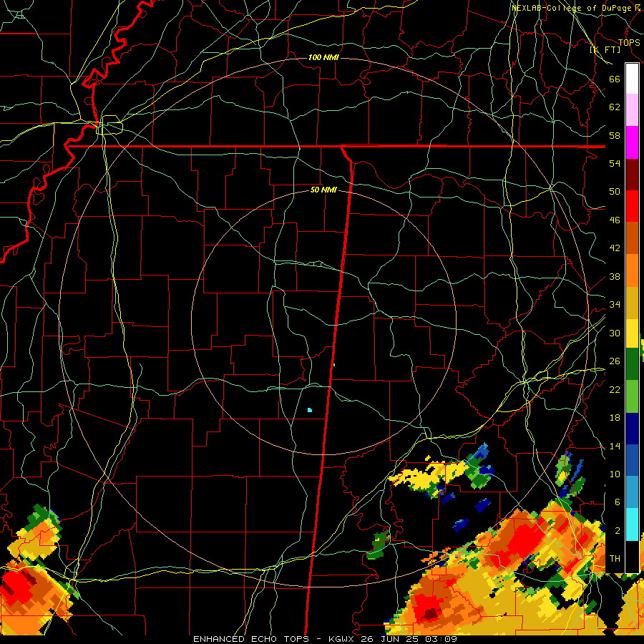This screenshot has height=644, width=644.
Task: Click the "100 NMI" range ring label
Action: 323,57
